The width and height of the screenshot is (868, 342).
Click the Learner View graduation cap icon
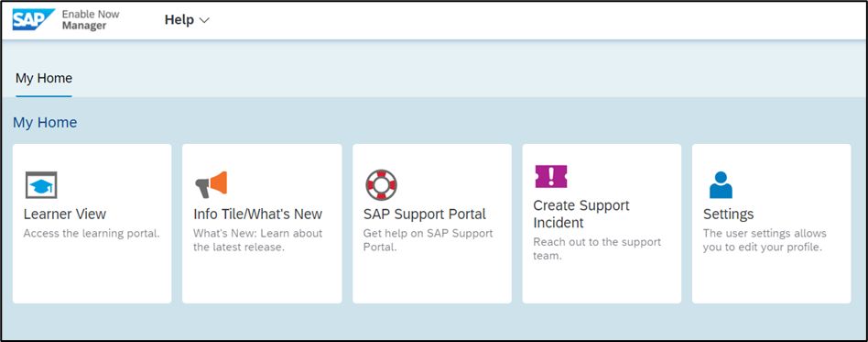tap(41, 185)
